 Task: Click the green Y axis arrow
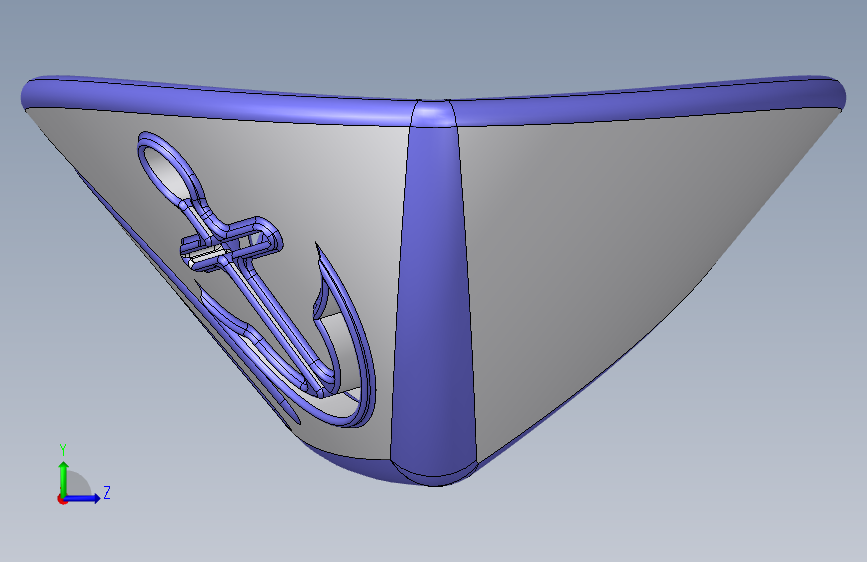(64, 478)
